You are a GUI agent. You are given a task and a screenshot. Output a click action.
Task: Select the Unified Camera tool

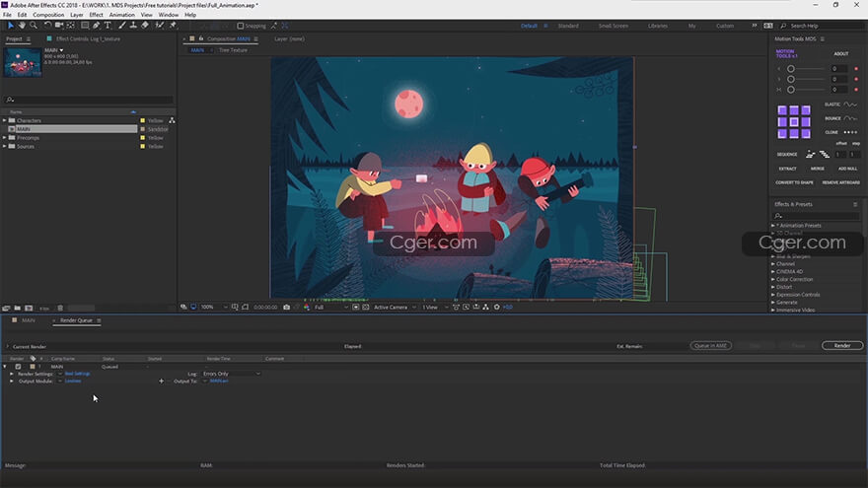(x=58, y=26)
